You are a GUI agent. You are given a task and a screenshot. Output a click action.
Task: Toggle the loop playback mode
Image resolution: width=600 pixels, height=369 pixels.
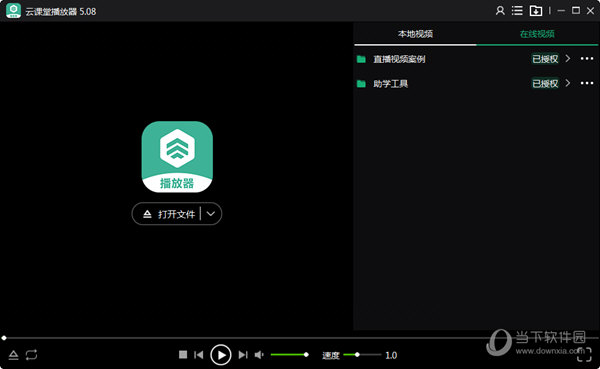click(x=31, y=355)
